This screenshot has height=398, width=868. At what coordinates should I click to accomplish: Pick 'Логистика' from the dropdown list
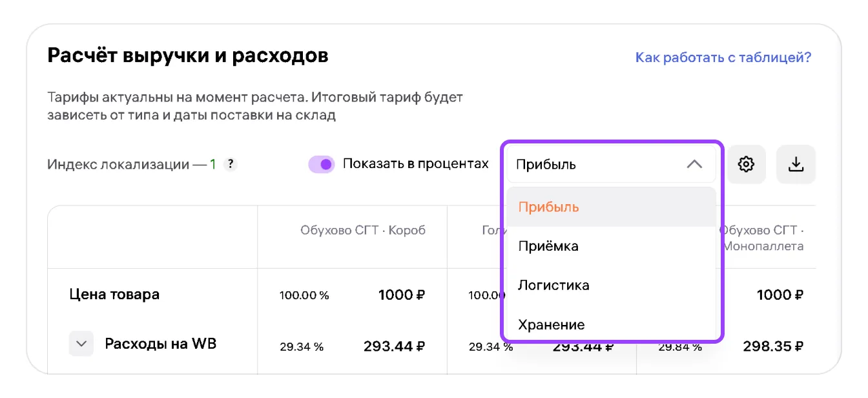coord(553,285)
